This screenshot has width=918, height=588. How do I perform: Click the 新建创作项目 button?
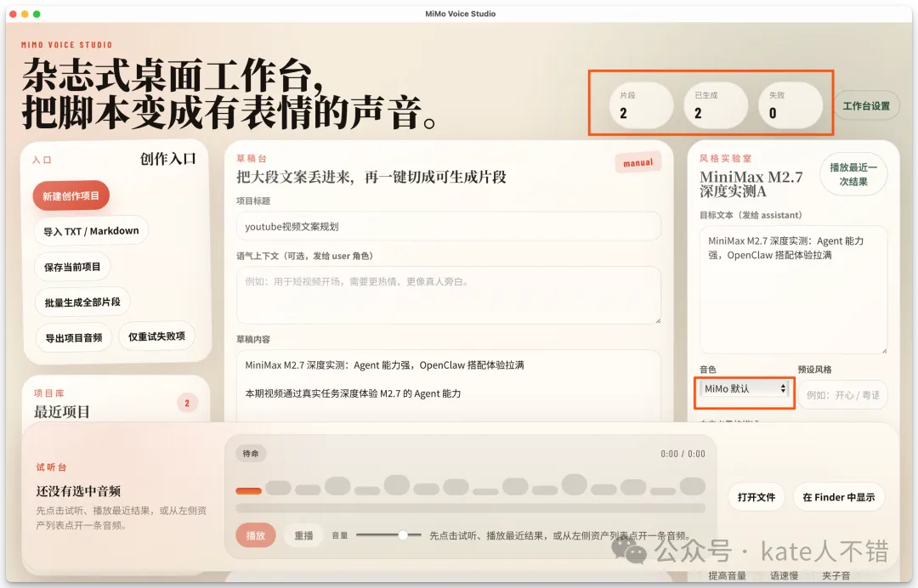pos(71,195)
